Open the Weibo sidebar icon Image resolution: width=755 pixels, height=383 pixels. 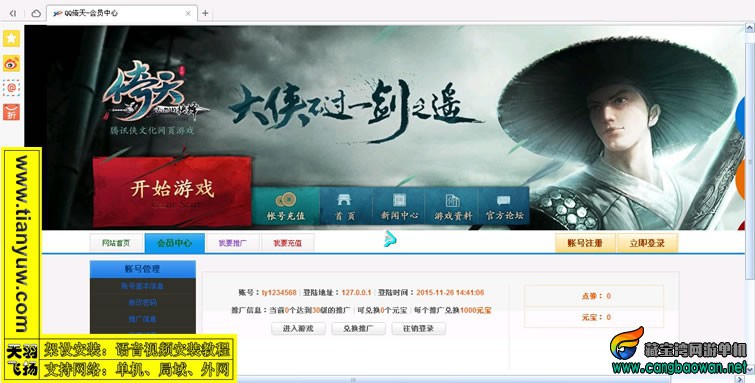pos(12,63)
